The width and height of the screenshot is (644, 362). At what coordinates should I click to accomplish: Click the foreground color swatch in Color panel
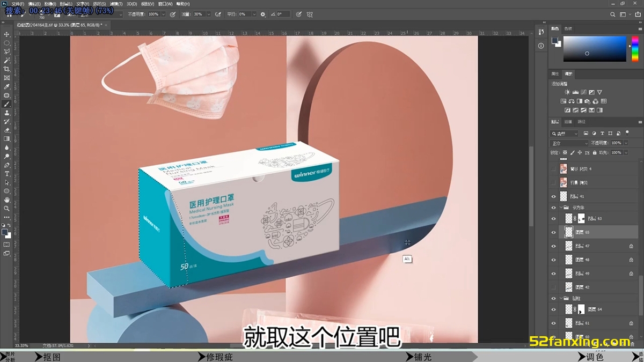click(x=554, y=41)
